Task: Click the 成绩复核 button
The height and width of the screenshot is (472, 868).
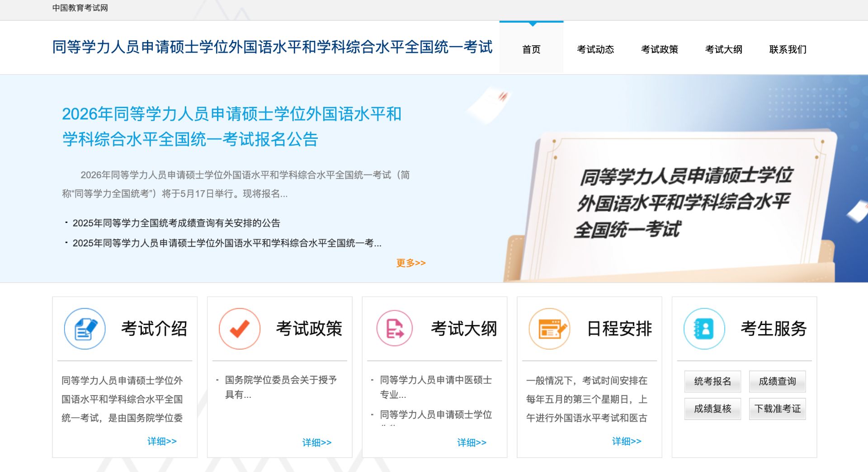Action: pyautogui.click(x=712, y=409)
